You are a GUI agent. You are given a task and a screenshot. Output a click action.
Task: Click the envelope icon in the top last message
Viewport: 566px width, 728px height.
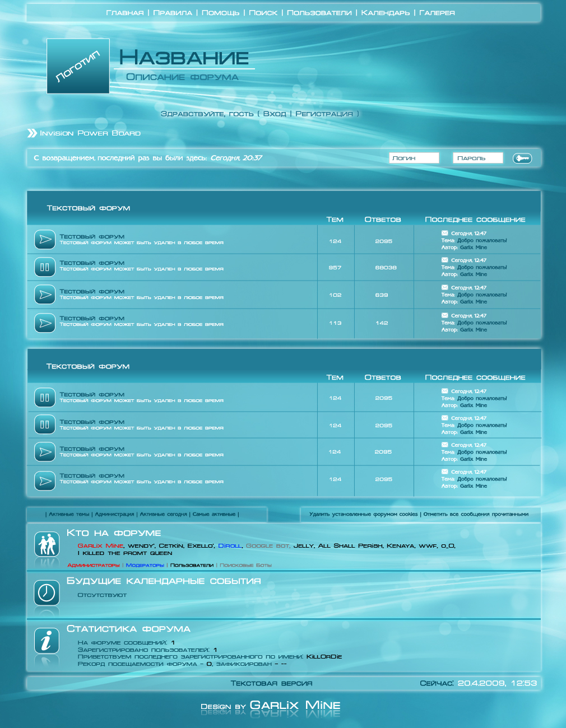(x=444, y=232)
